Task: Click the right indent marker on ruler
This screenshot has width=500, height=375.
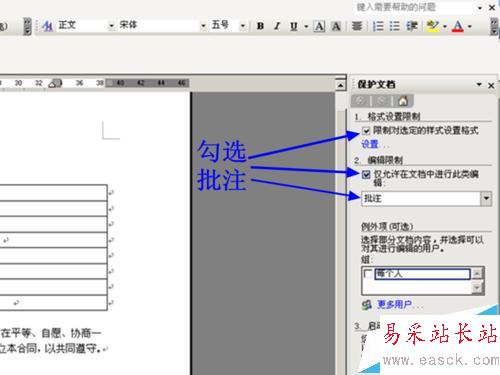Action: [55, 83]
